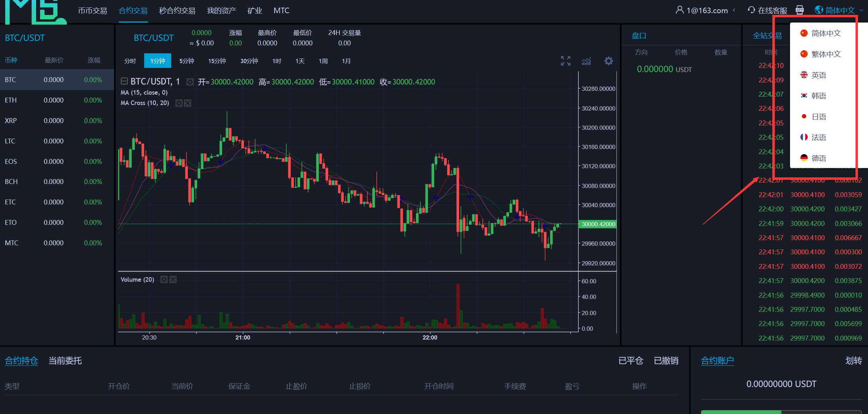This screenshot has height=414, width=868.
Task: Select the 1天 chart interval
Action: (300, 61)
